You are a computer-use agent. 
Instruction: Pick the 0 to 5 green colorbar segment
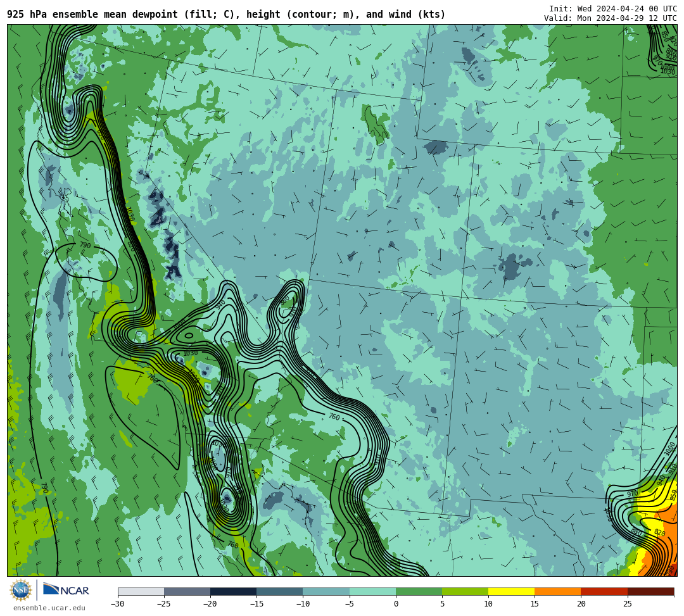tap(419, 591)
